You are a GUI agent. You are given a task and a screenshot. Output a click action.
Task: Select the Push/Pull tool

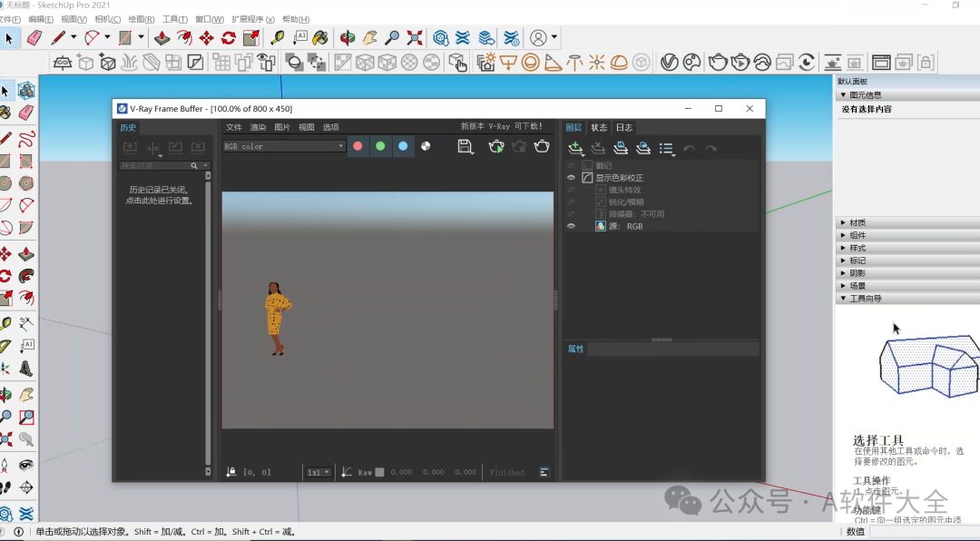click(162, 38)
